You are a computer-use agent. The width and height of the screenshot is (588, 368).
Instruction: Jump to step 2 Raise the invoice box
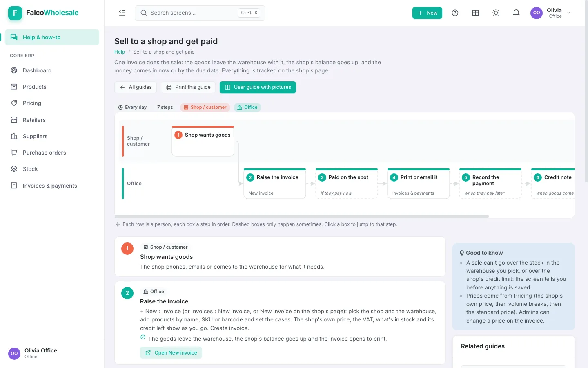click(x=275, y=184)
